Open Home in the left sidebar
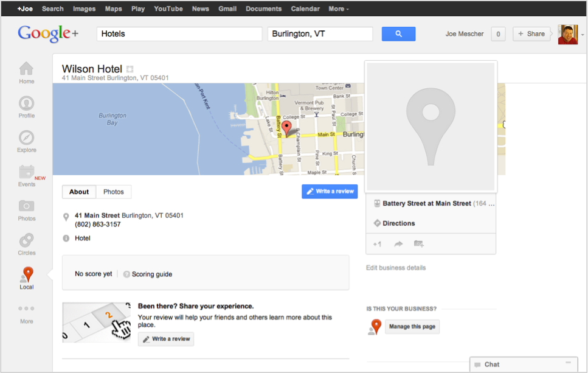 point(26,73)
